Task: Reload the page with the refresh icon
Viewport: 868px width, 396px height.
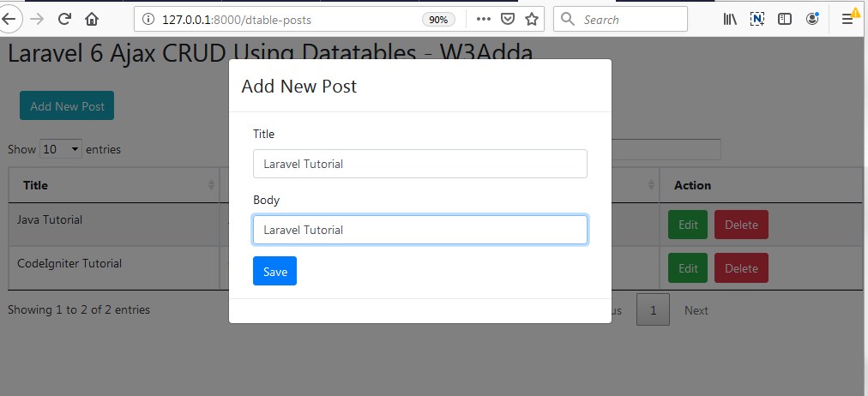Action: (65, 20)
